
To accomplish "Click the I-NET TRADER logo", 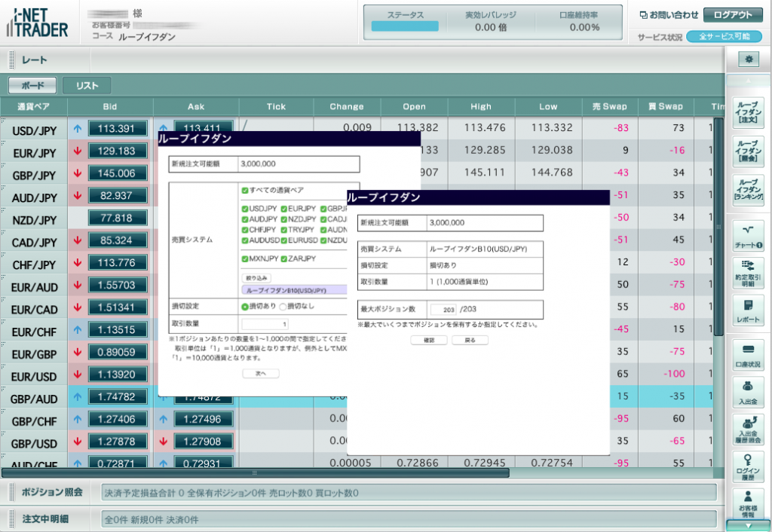I will coord(38,23).
